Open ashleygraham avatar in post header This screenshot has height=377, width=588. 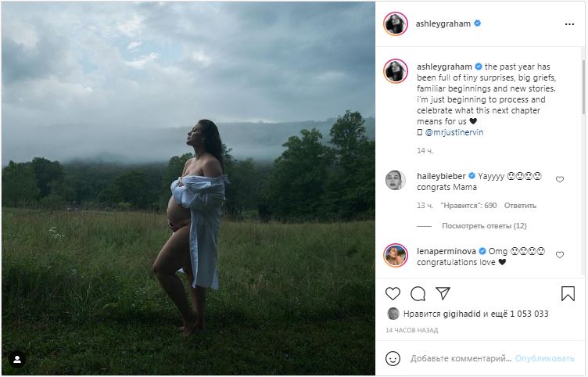point(395,23)
